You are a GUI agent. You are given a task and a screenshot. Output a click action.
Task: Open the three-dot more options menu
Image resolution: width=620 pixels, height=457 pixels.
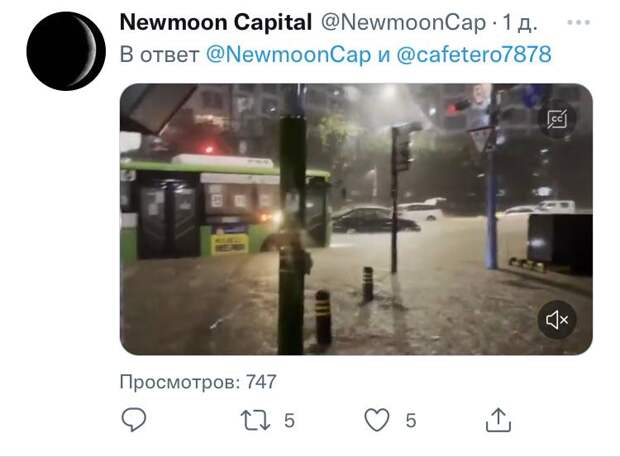pos(578,23)
